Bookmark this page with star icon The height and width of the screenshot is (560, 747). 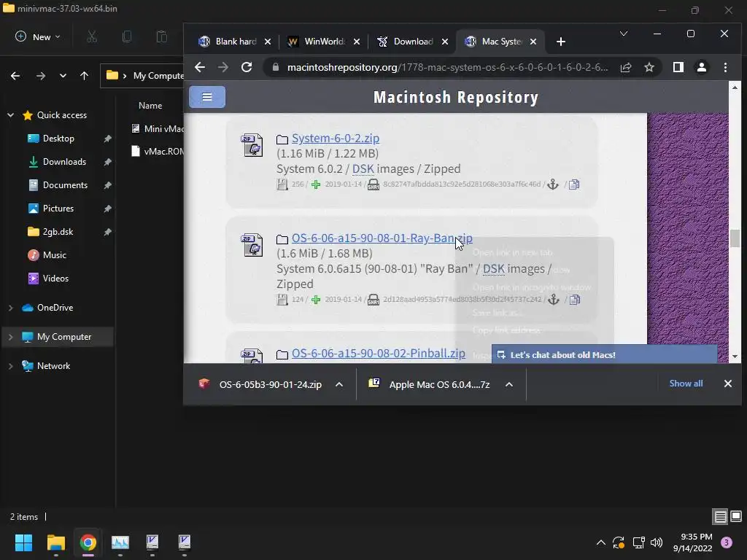pyautogui.click(x=649, y=67)
